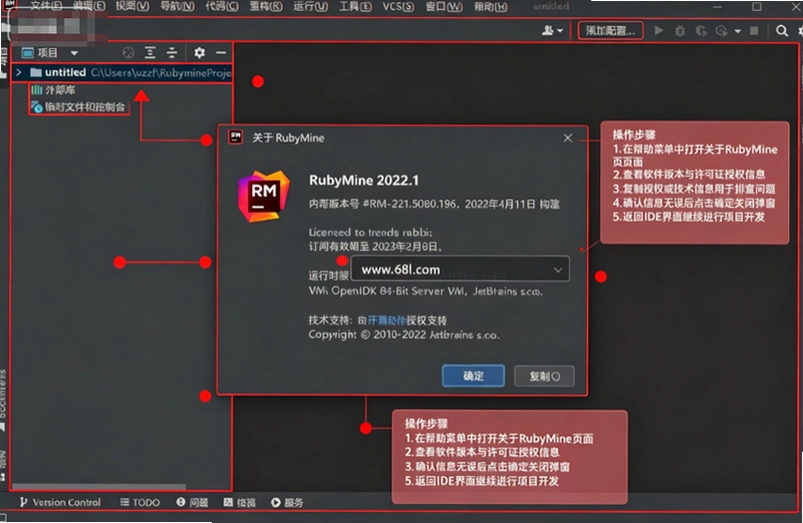This screenshot has width=803, height=523.
Task: Open the 运行(U) menu
Action: (x=310, y=6)
